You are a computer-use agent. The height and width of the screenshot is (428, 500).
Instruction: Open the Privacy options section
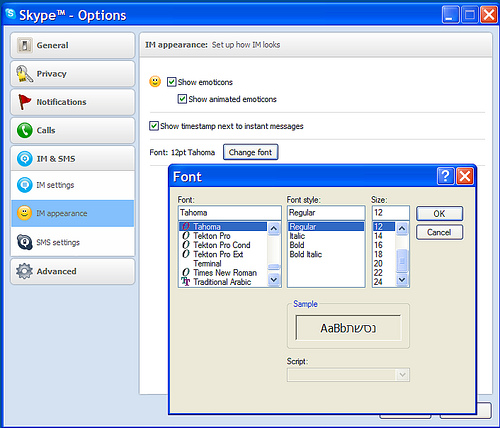coord(72,74)
